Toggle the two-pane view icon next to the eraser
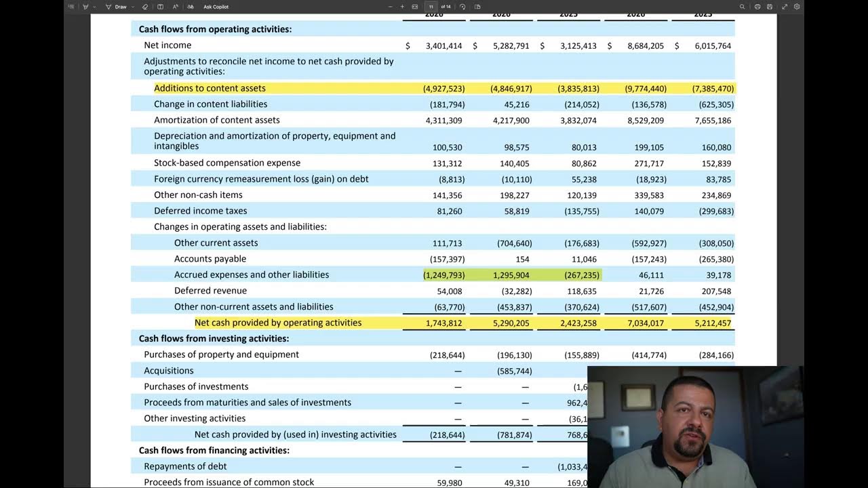Image resolution: width=868 pixels, height=488 pixels. (x=160, y=7)
